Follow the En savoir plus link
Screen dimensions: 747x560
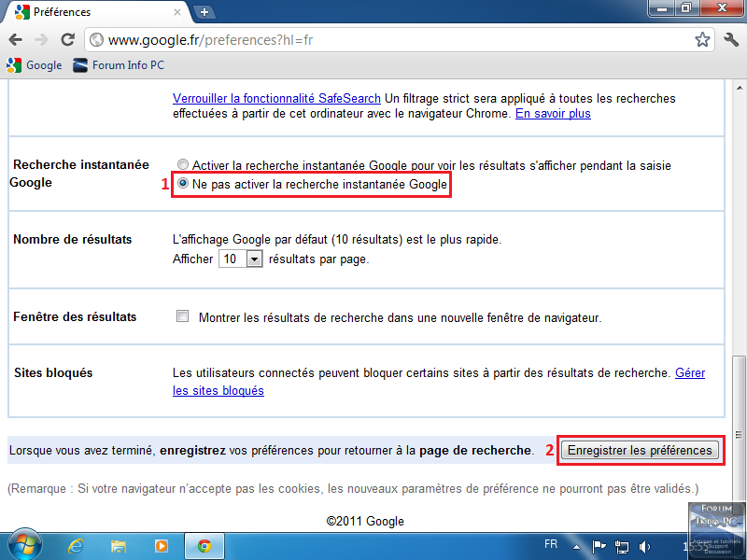pyautogui.click(x=553, y=113)
